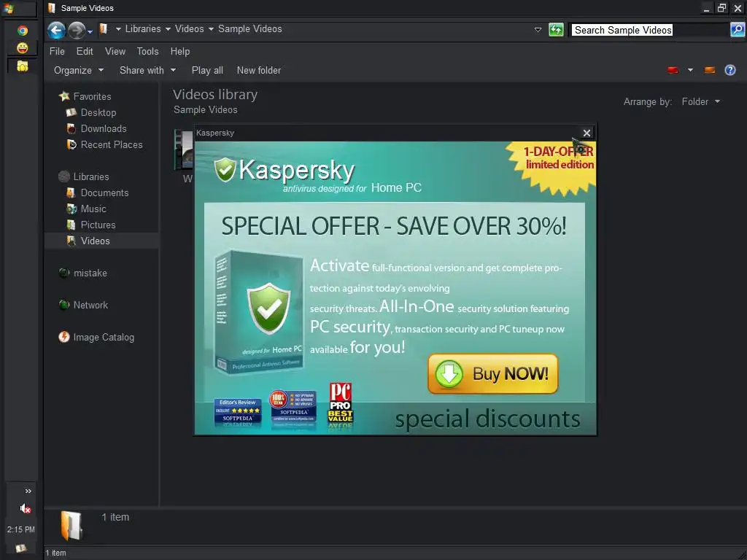Click the Buy NOW! button
Image resolution: width=747 pixels, height=560 pixels.
coord(492,374)
